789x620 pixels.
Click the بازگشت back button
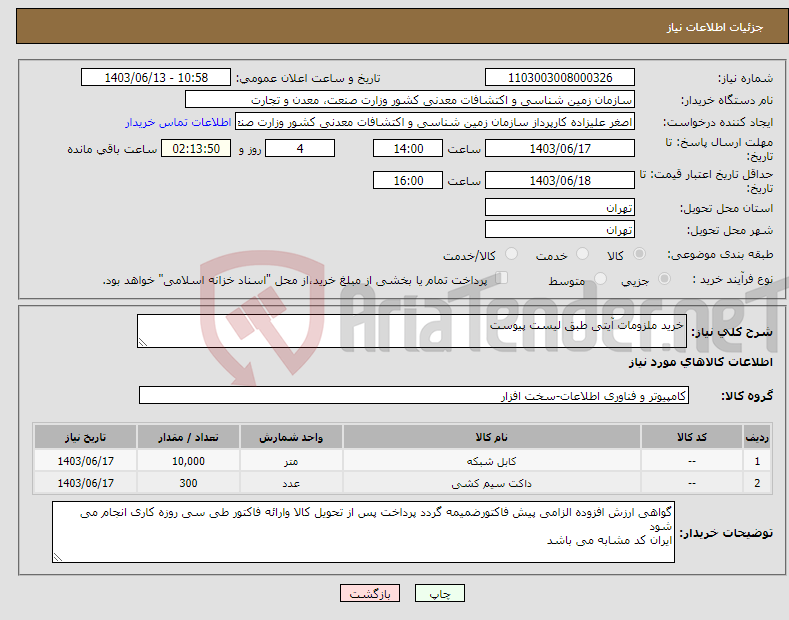370,593
